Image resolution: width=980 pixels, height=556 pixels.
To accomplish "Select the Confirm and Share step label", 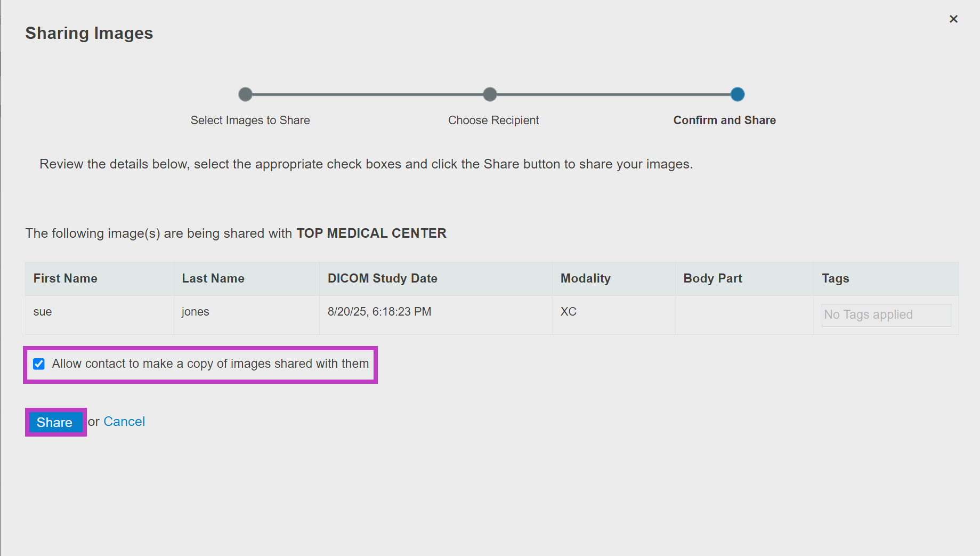I will pyautogui.click(x=724, y=120).
